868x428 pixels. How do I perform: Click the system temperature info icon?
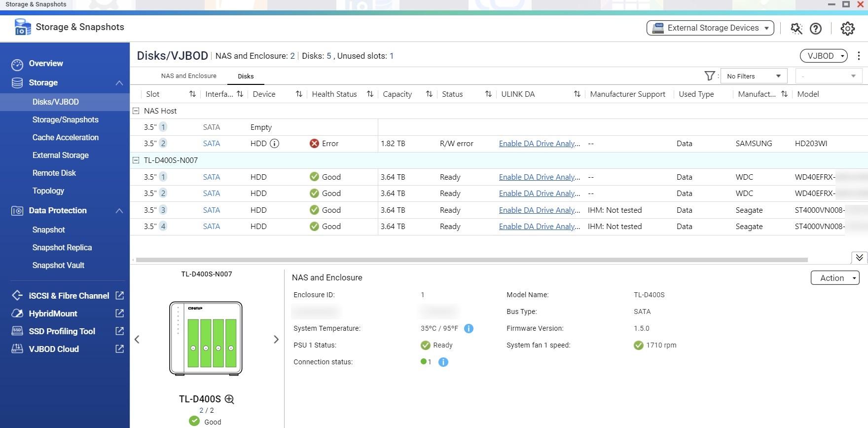coord(469,328)
